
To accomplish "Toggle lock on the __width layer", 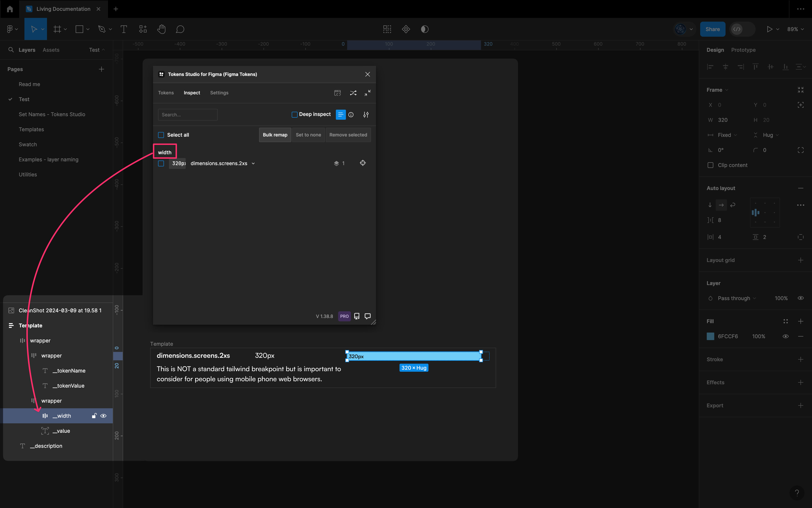I will point(94,416).
